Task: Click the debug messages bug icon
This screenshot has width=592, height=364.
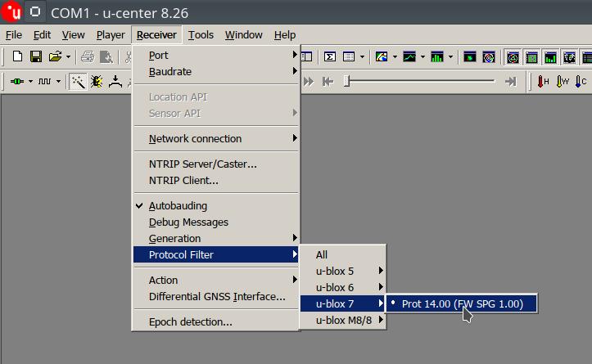Action: (97, 82)
